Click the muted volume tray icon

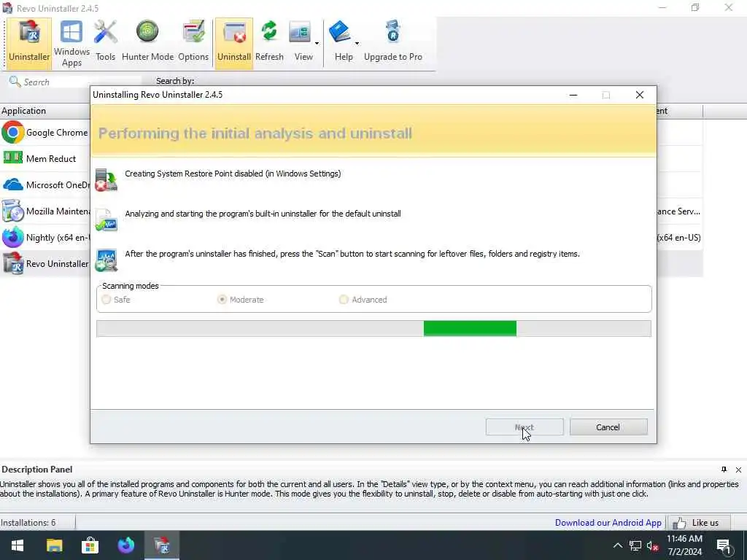(652, 545)
